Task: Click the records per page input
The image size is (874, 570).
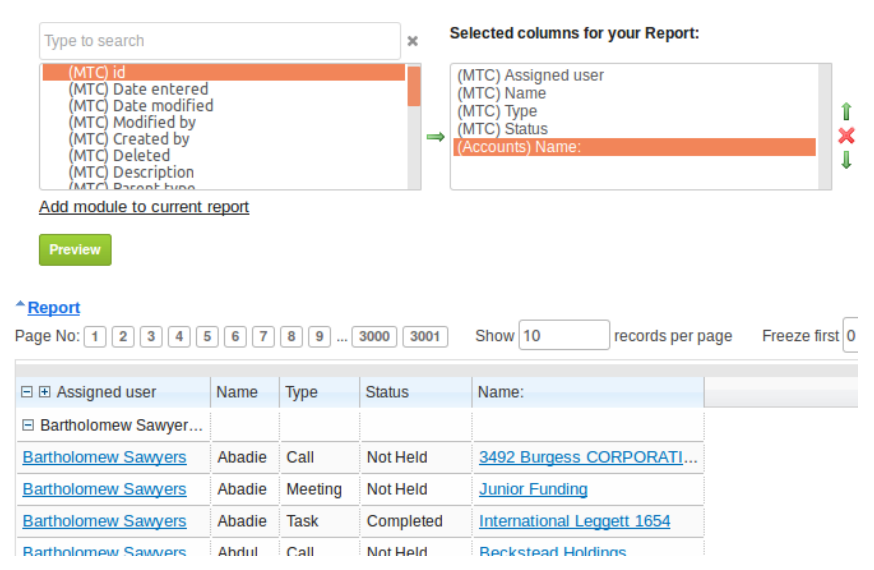Action: click(x=563, y=336)
